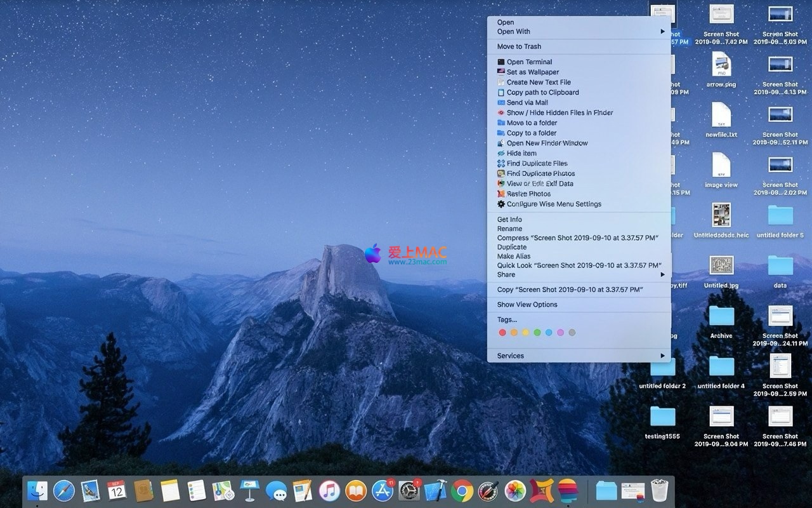This screenshot has width=812, height=508.
Task: Click the Open Terminal menu icon
Action: [x=501, y=62]
